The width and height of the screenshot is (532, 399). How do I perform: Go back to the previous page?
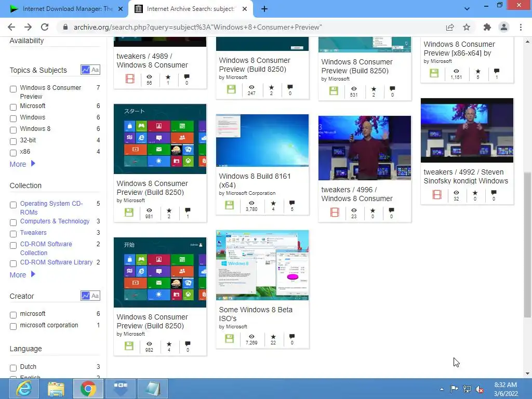[x=11, y=27]
